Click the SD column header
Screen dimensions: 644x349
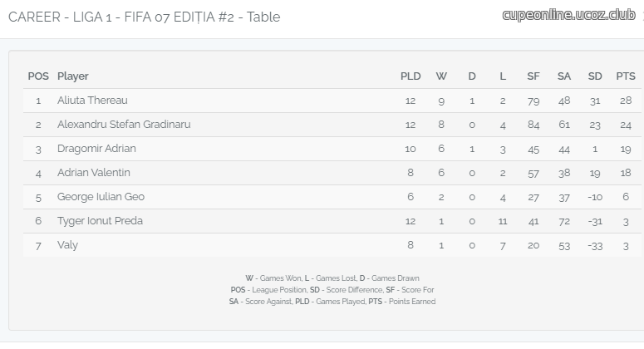pyautogui.click(x=595, y=76)
